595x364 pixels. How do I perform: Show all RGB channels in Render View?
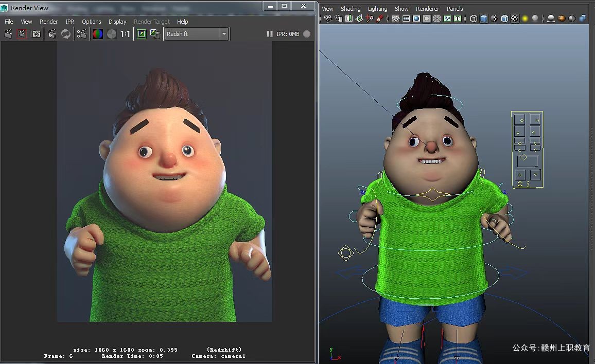tap(98, 34)
